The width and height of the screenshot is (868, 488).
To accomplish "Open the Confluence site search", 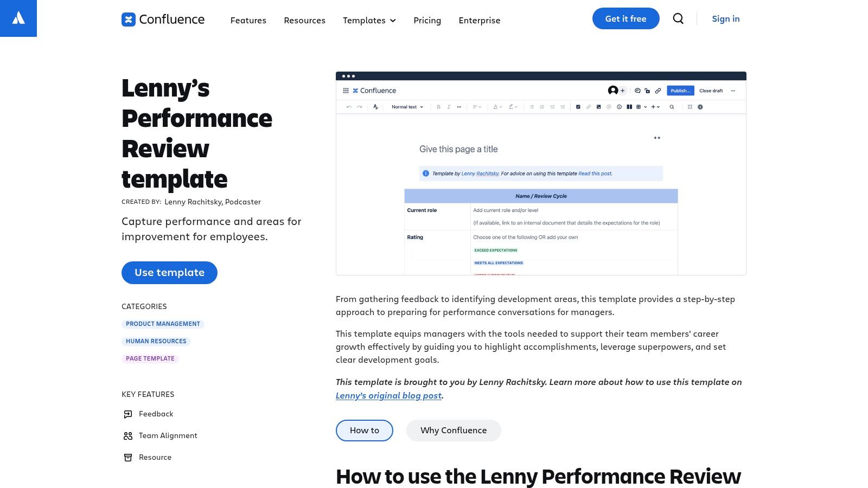I will point(678,18).
